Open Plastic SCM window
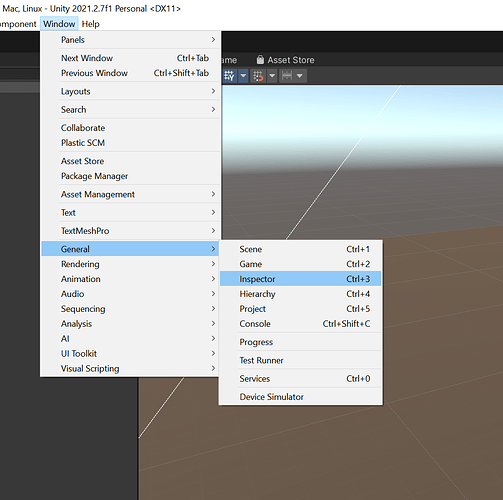 (x=130, y=143)
